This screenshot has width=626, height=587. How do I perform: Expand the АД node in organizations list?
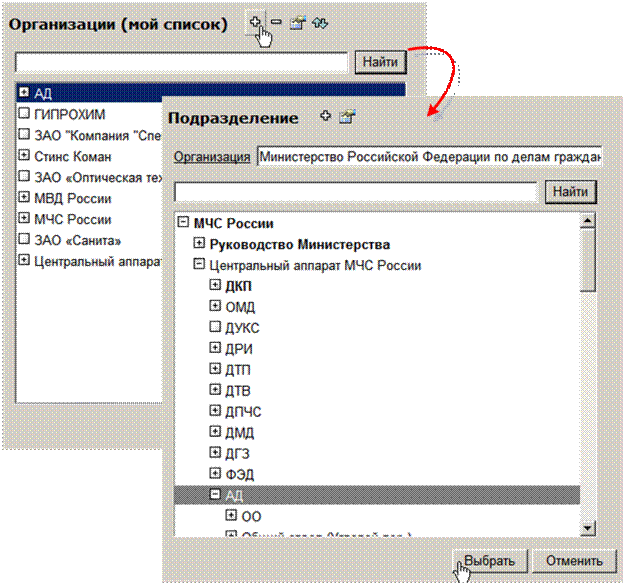coord(24,92)
